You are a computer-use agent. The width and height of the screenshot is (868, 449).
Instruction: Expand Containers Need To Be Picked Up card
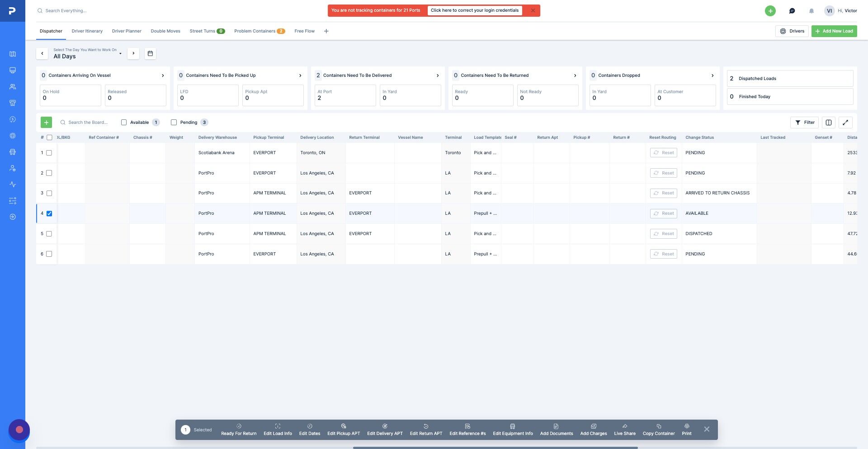[300, 76]
